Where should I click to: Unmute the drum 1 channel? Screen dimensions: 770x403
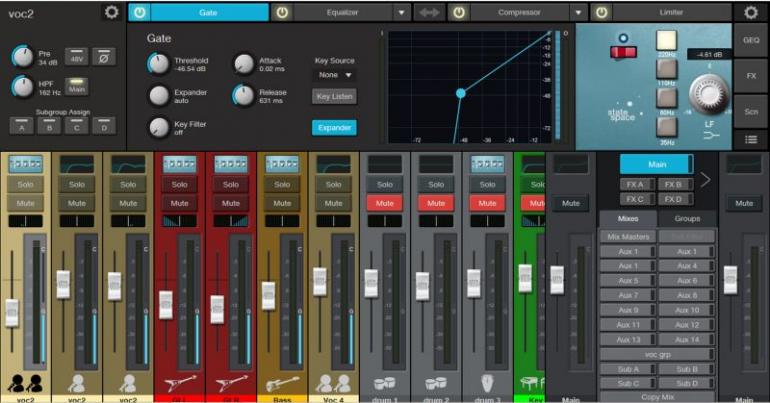coord(385,203)
